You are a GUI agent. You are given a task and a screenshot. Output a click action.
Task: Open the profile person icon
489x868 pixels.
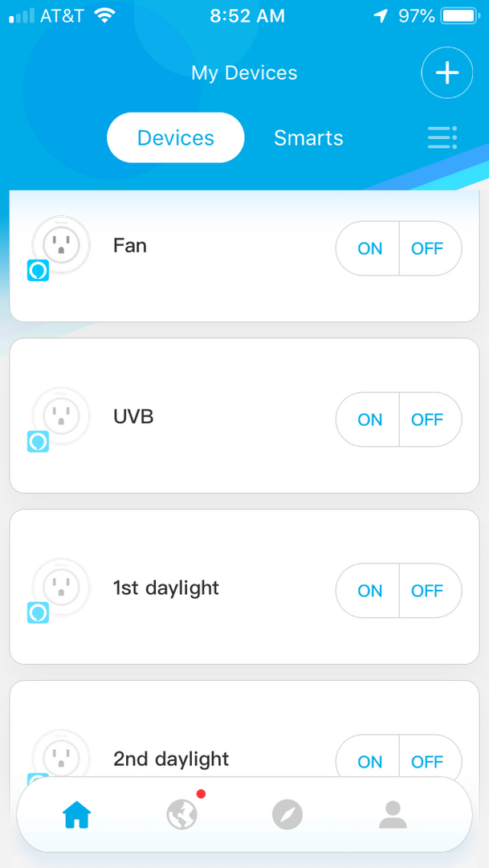[393, 815]
